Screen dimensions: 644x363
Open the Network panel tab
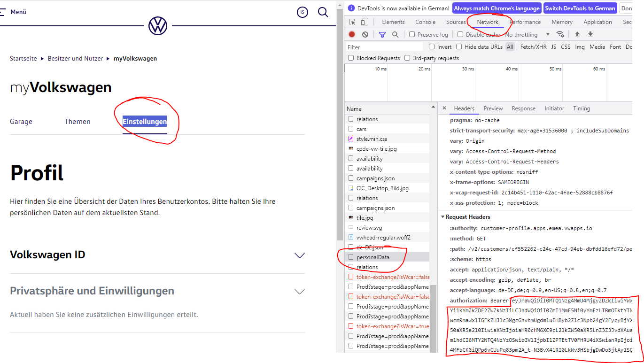[x=488, y=22]
